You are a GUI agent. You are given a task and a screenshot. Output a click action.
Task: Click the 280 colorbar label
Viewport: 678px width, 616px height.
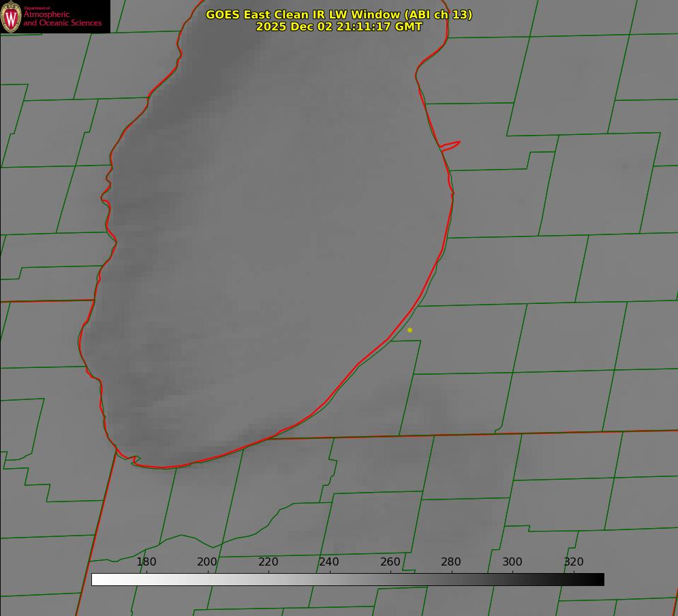(451, 561)
